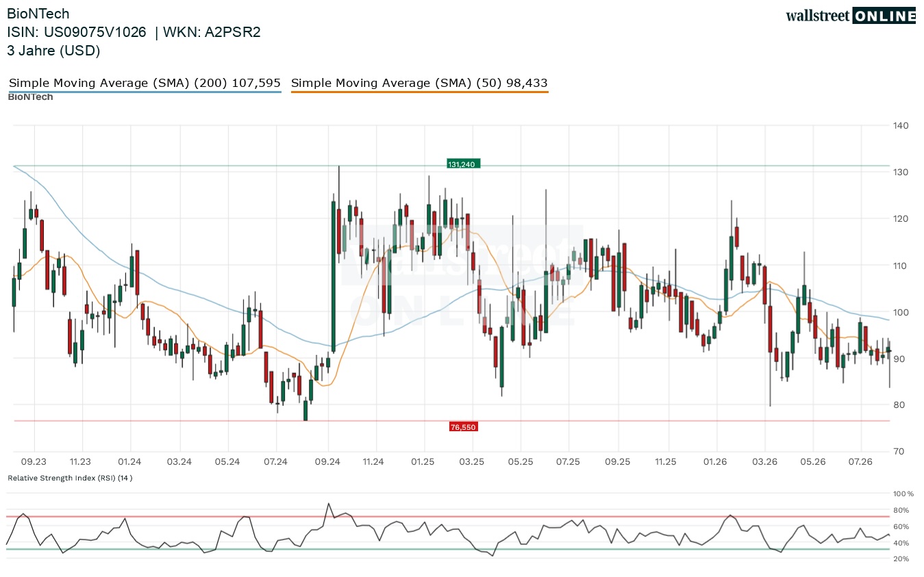Select the 05.25 date axis label
The width and height of the screenshot is (924, 577).
coord(520,462)
